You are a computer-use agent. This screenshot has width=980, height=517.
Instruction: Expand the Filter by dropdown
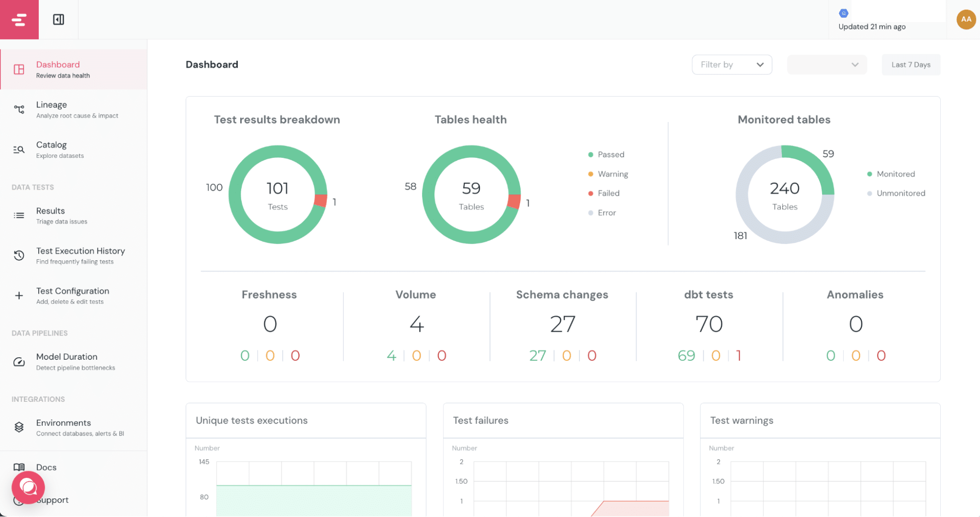click(x=731, y=65)
